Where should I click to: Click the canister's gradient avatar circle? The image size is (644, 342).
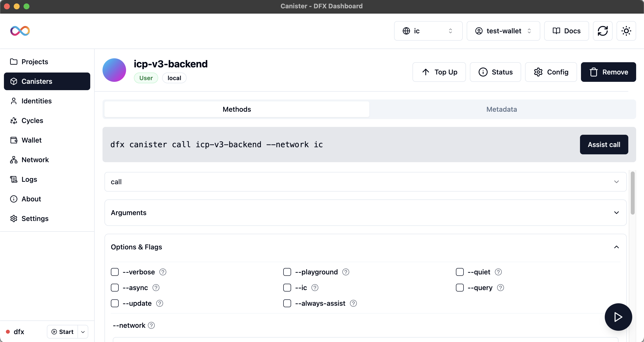pos(114,70)
